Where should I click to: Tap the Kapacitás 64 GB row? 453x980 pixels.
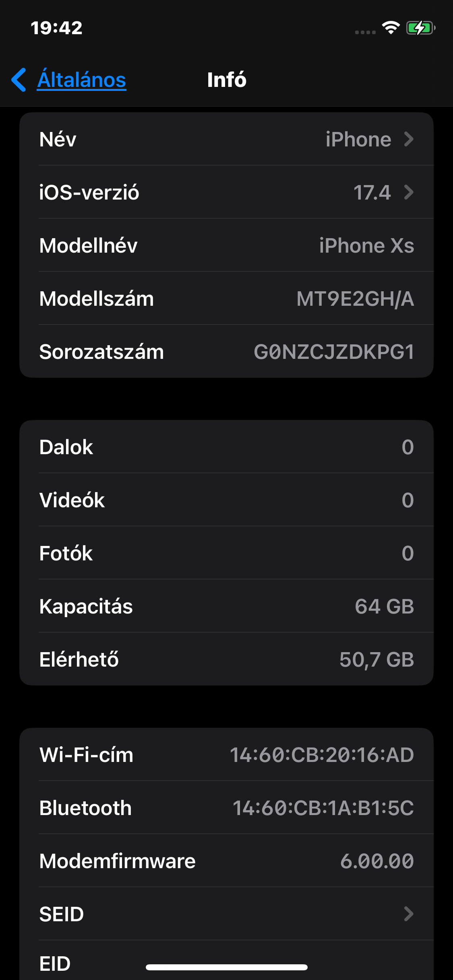click(226, 606)
